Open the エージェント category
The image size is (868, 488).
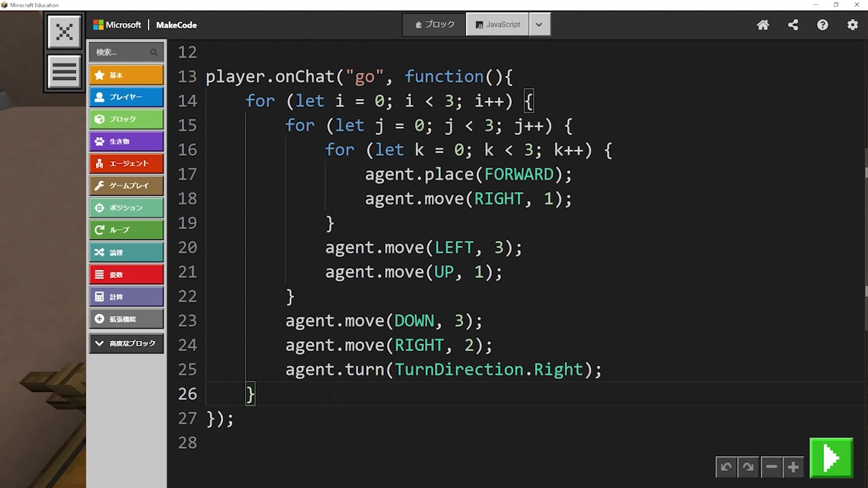coord(126,163)
